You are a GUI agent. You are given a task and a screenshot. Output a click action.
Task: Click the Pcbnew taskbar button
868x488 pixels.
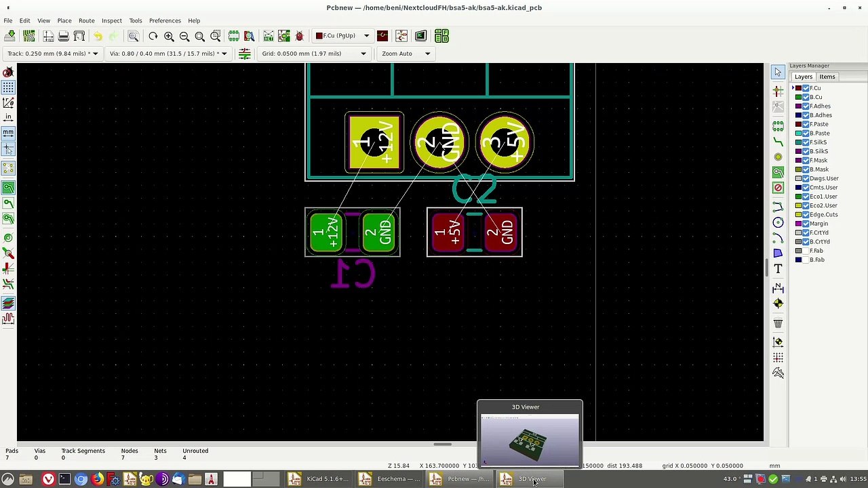[461, 479]
